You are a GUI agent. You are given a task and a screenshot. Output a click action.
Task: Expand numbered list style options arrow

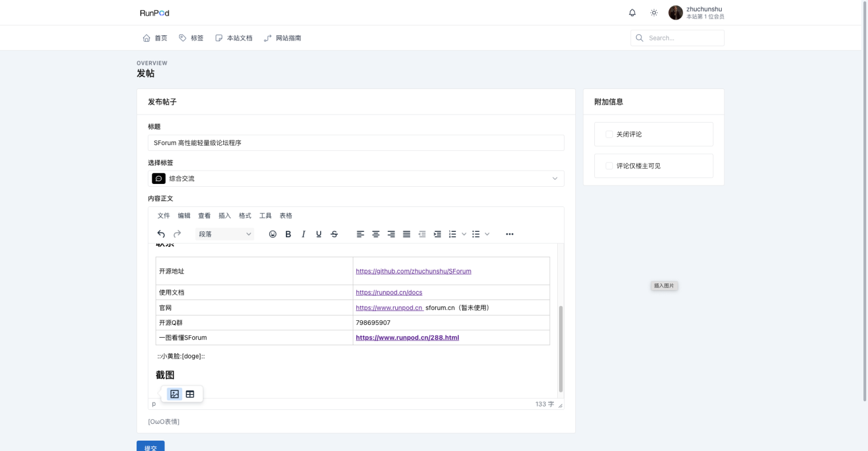[464, 234]
